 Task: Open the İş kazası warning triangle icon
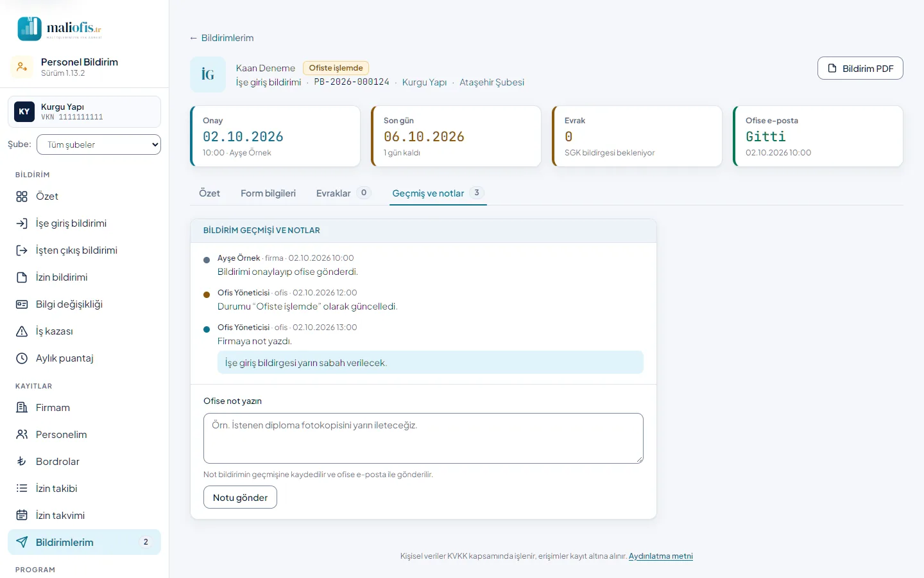pyautogui.click(x=22, y=331)
